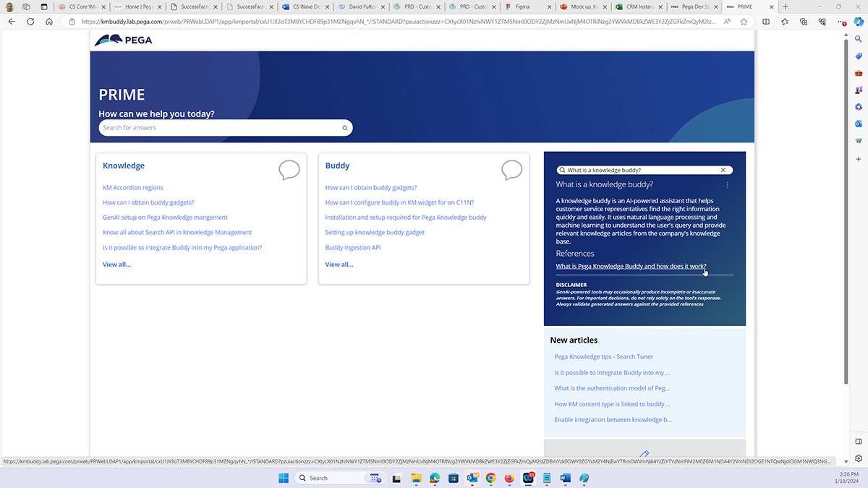Click View all under the Knowledge card
This screenshot has height=488, width=868.
pyautogui.click(x=116, y=264)
